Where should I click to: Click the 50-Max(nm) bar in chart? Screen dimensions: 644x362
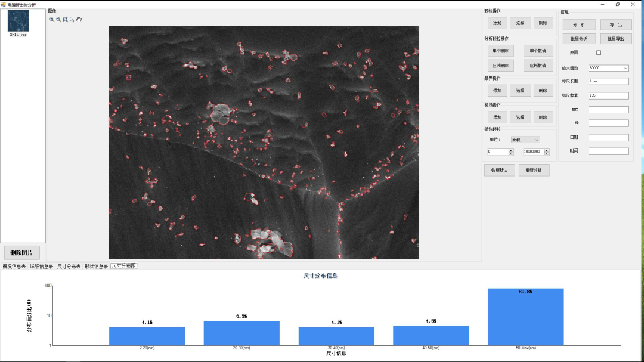point(525,317)
